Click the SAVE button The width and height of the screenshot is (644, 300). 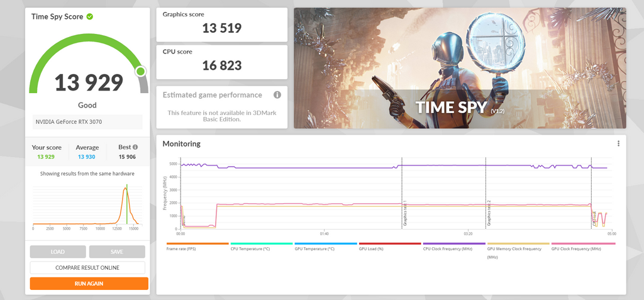(x=117, y=252)
